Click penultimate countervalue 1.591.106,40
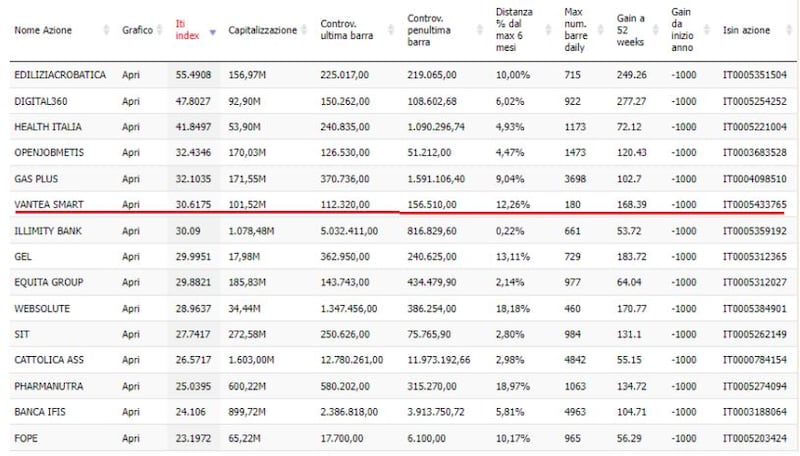The height and width of the screenshot is (456, 800). click(x=436, y=179)
